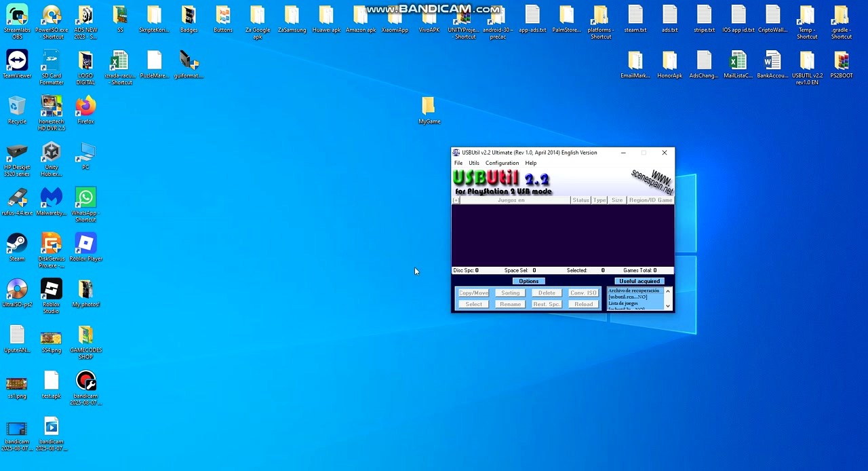Expand the game list with the [+] control

pyautogui.click(x=456, y=200)
